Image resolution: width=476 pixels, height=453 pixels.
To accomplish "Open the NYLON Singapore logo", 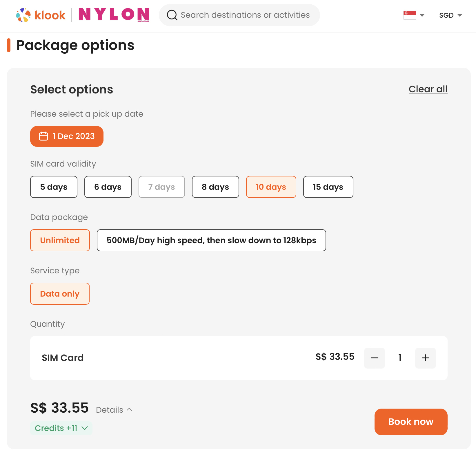I will 114,15.
